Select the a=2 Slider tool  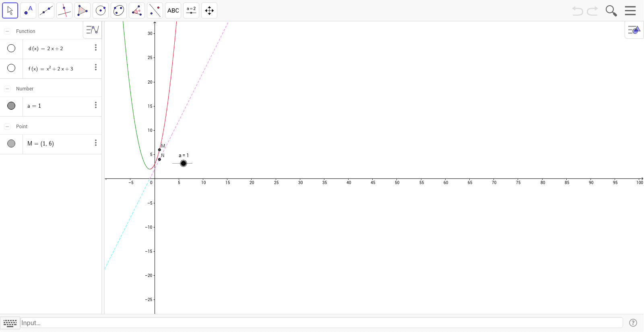191,10
